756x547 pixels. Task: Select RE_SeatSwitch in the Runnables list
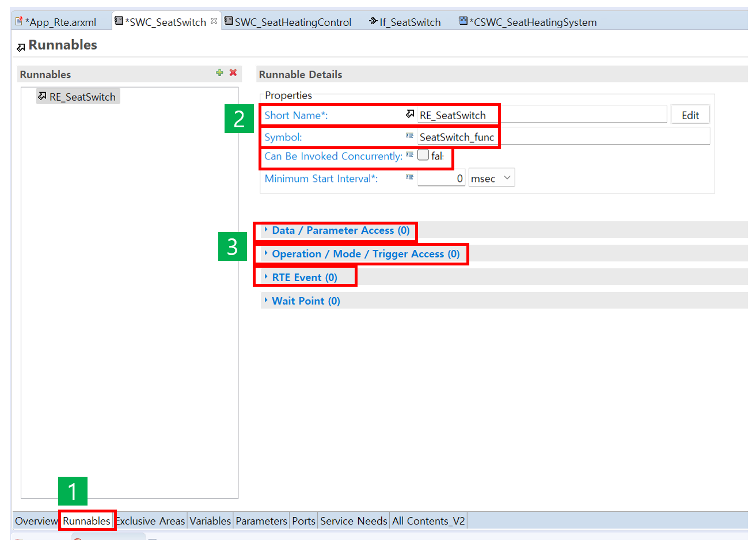82,97
